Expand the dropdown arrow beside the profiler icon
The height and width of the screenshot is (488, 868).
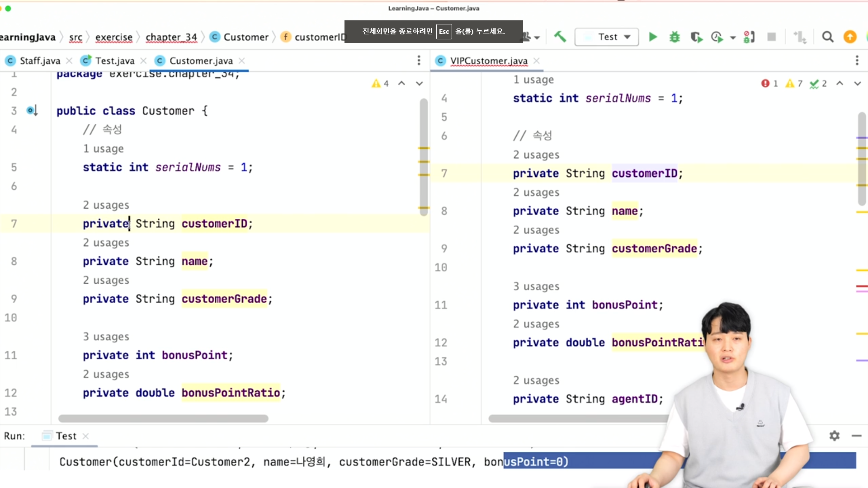pyautogui.click(x=733, y=38)
